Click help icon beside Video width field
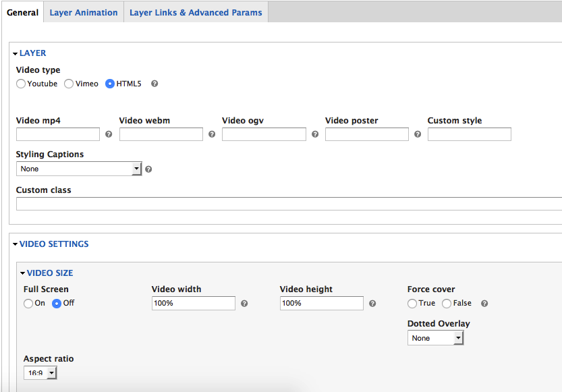 pos(244,304)
